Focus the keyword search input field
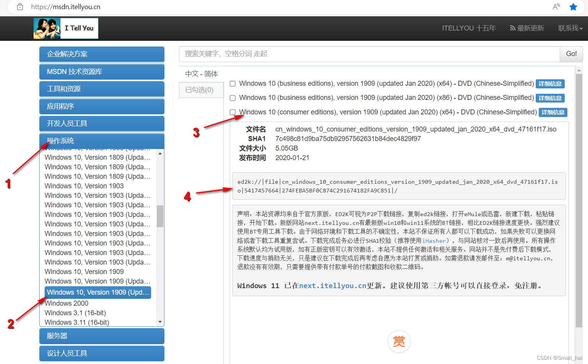Image resolution: width=588 pixels, height=364 pixels. coord(369,54)
